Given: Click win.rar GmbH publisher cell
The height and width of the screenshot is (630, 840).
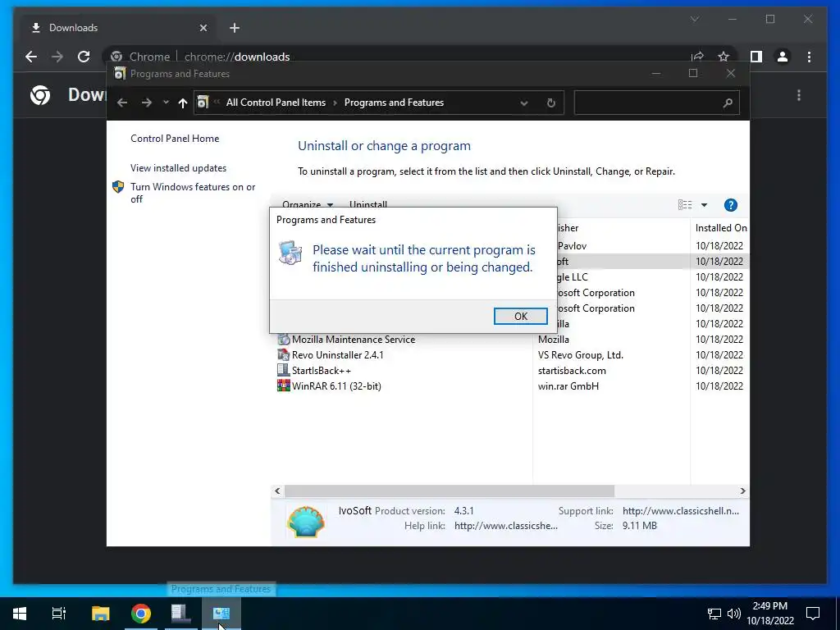Looking at the screenshot, I should point(568,386).
